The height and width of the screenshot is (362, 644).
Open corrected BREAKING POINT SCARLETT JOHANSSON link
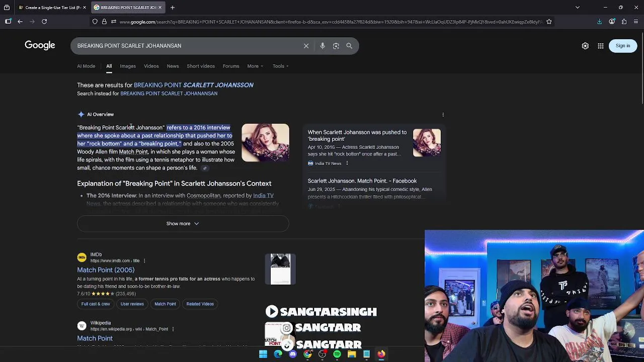194,85
